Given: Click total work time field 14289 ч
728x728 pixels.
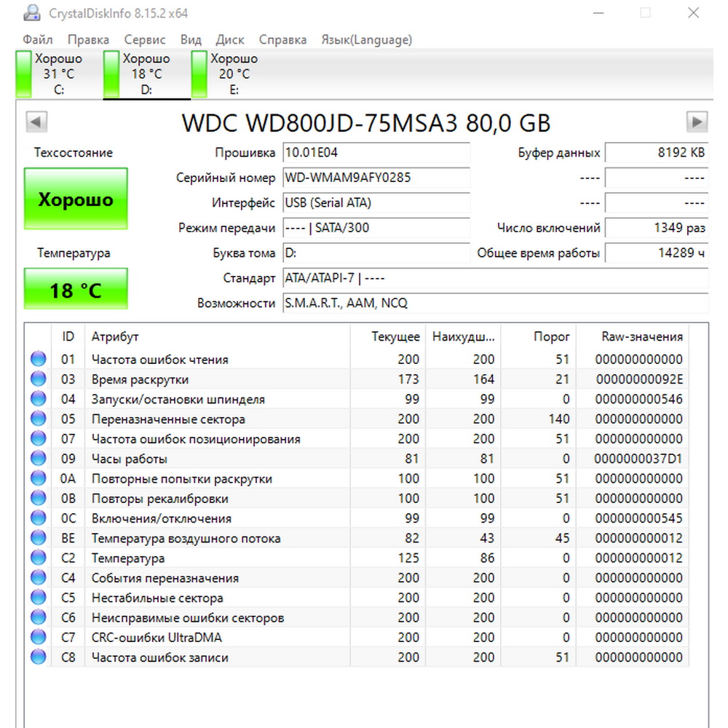Looking at the screenshot, I should (x=657, y=253).
